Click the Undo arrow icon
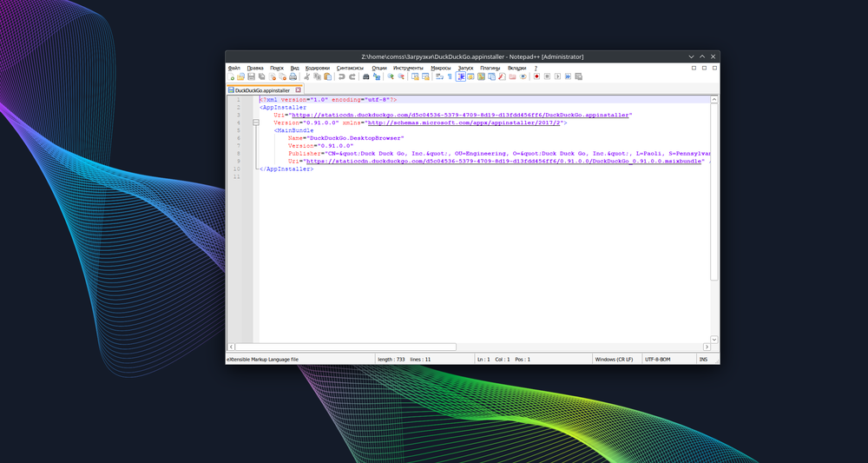This screenshot has width=868, height=463. 341,76
